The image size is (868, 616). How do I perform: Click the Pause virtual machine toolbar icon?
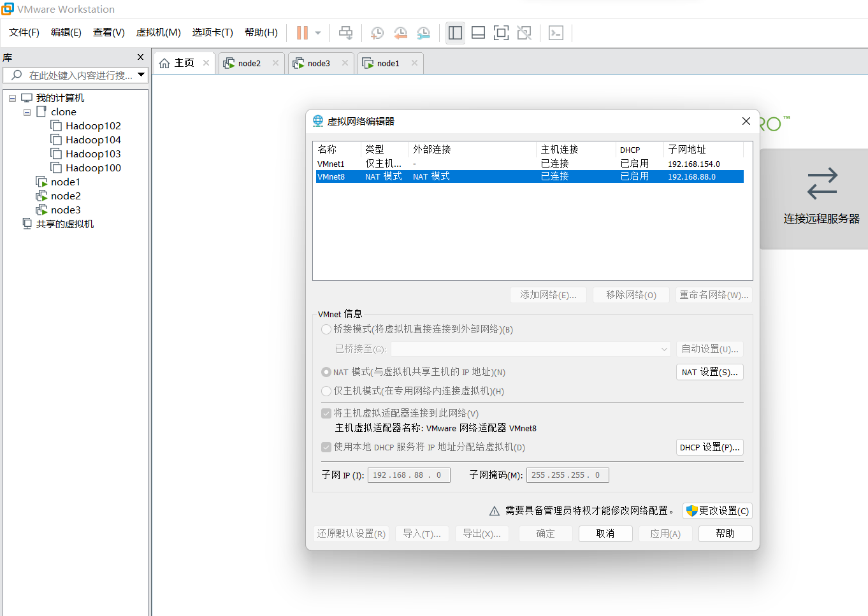(302, 32)
